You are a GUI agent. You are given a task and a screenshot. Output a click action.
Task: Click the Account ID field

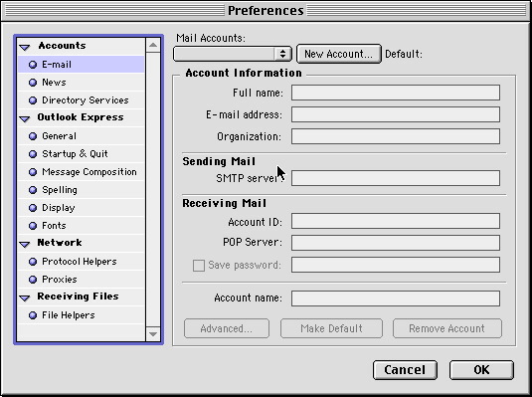(396, 221)
